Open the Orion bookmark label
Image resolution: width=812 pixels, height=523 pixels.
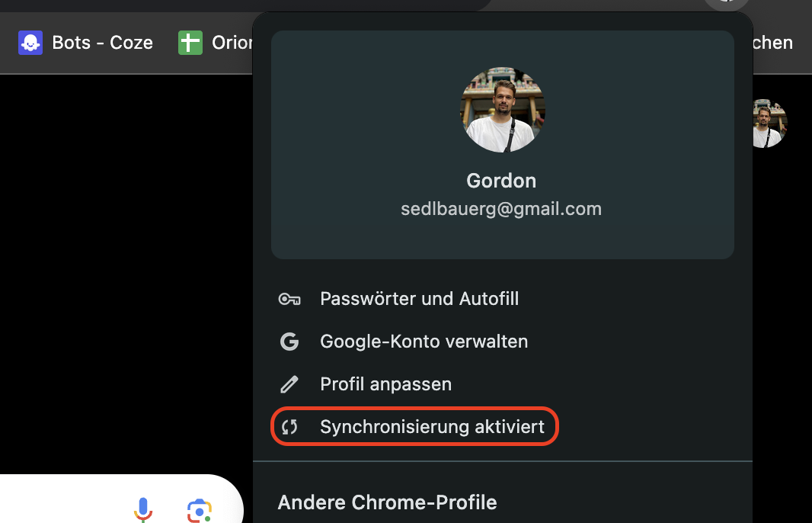tap(232, 43)
